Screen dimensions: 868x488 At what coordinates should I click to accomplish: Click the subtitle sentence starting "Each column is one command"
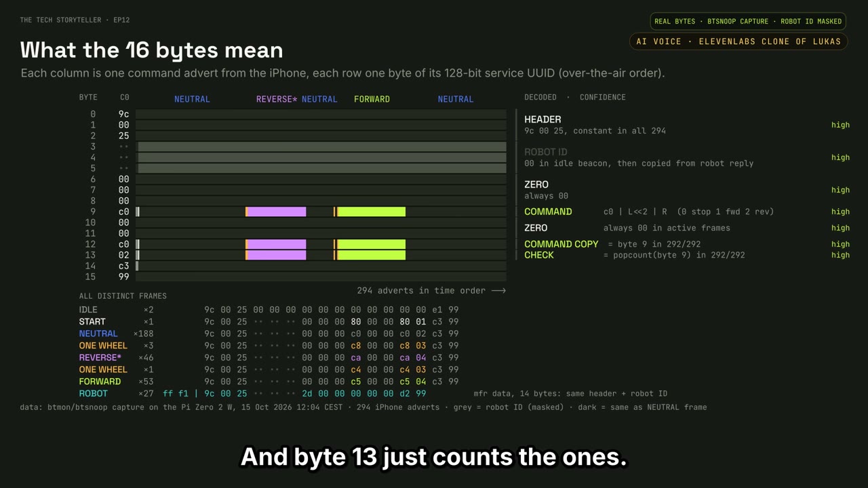click(x=342, y=73)
